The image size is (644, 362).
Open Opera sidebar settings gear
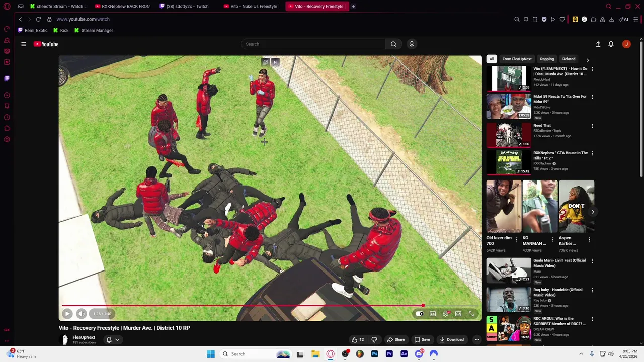click(x=7, y=139)
